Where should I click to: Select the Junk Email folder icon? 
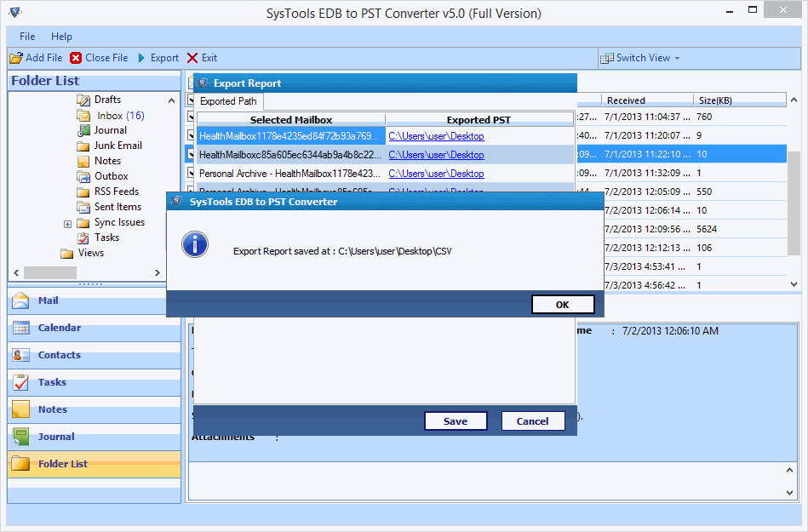(x=83, y=146)
